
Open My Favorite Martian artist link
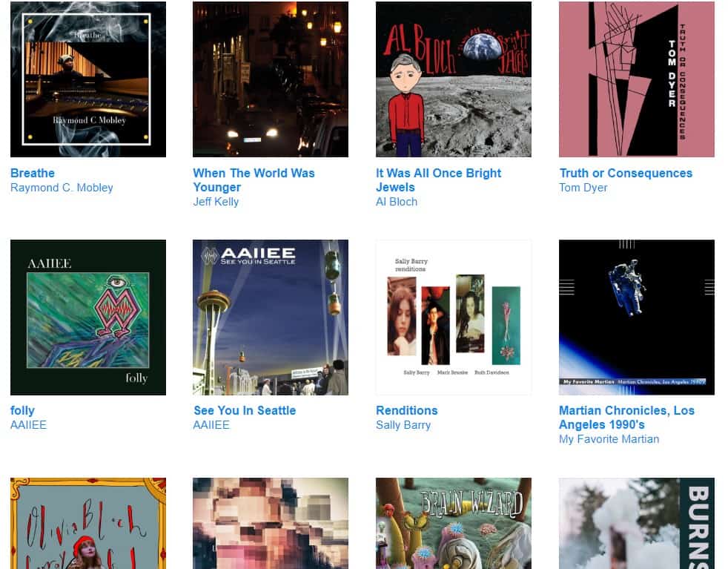click(609, 439)
